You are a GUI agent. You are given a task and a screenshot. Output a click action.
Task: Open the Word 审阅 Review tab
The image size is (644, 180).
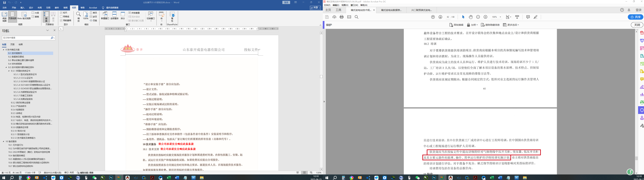[65, 8]
